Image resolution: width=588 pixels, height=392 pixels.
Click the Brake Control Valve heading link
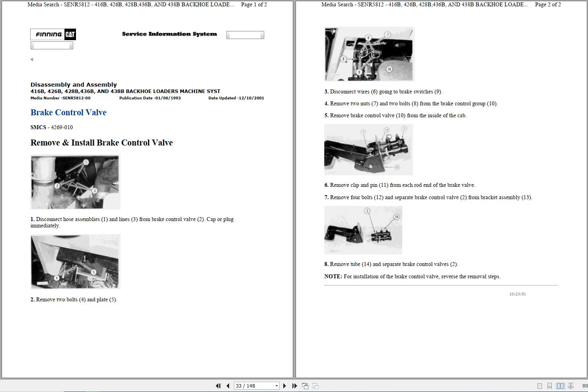[x=68, y=113]
